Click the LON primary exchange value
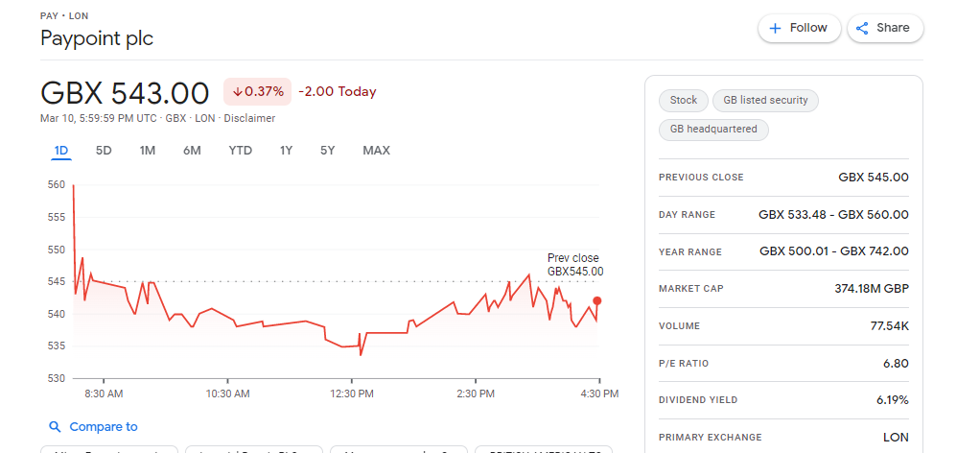The image size is (980, 453). coord(897,438)
